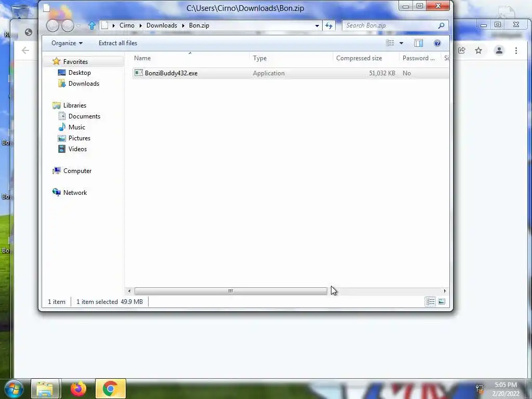This screenshot has width=532, height=399.
Task: Switch to details view status bar icon
Action: 430,302
